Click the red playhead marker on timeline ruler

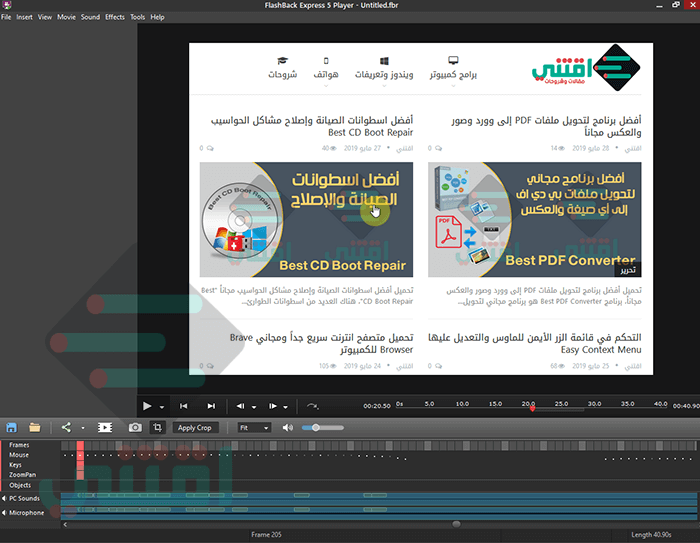point(532,409)
